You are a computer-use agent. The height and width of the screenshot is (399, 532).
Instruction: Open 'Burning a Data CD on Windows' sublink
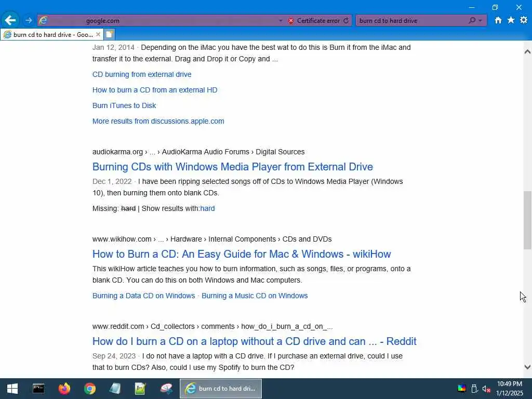(143, 296)
